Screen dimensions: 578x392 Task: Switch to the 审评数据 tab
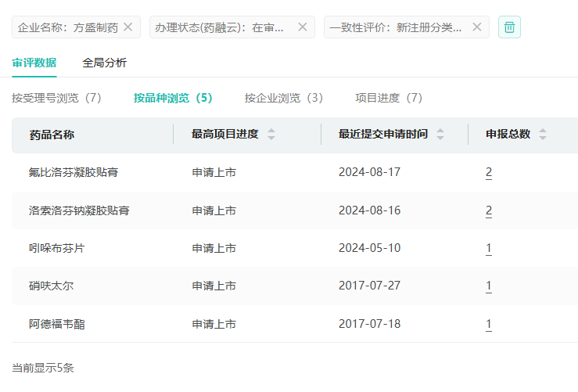coord(34,63)
